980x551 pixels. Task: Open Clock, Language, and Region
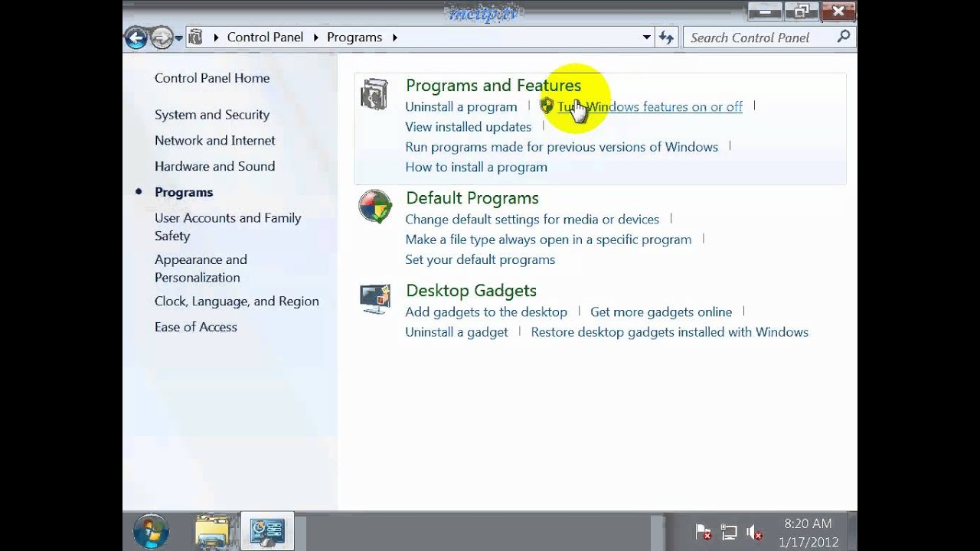click(237, 302)
